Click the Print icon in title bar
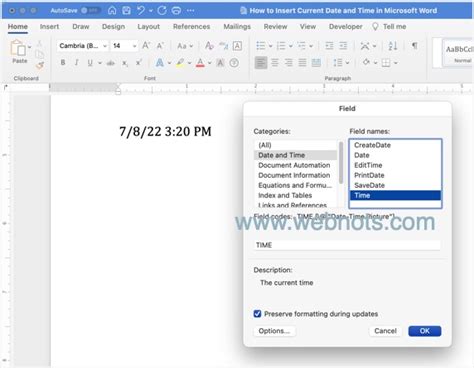This screenshot has width=474, height=368. (176, 11)
